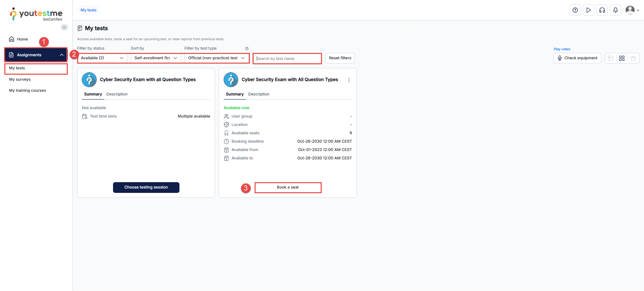This screenshot has width=644, height=291.
Task: Click the info icon beside Filter by test type
Action: click(x=247, y=49)
